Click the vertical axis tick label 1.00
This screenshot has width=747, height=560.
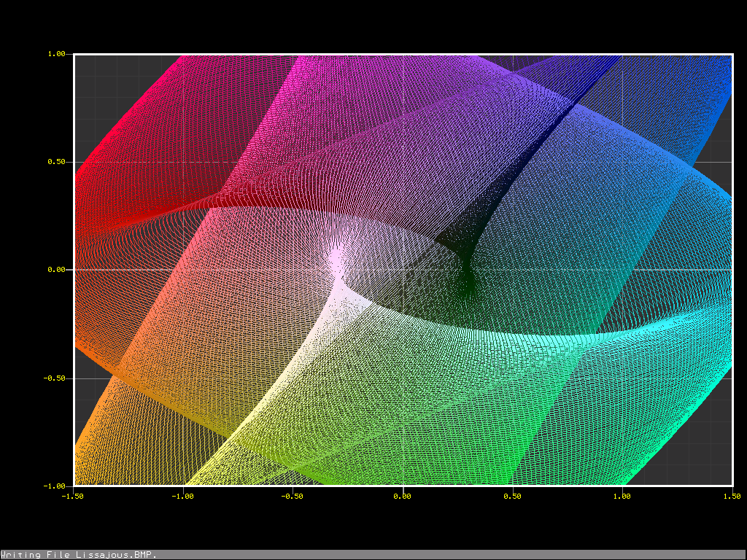(x=56, y=54)
